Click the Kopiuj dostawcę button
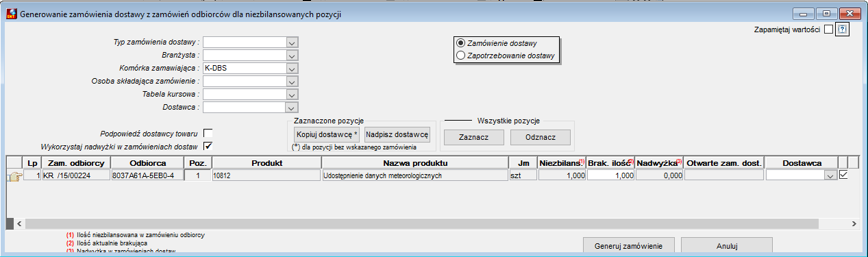868x257 pixels. pos(327,134)
